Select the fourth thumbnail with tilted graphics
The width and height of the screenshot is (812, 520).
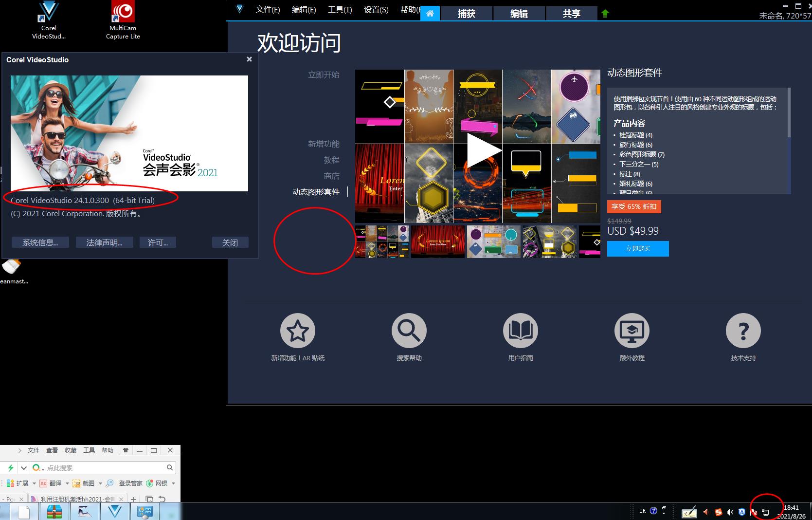coord(550,241)
